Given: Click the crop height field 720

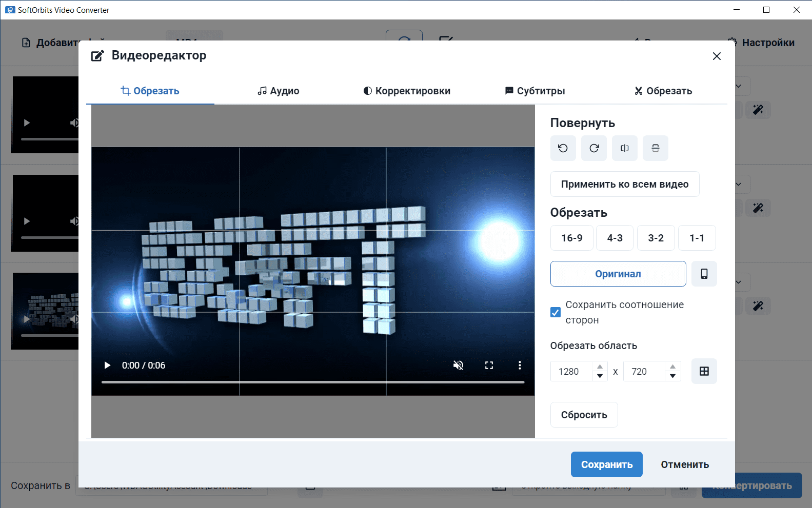Looking at the screenshot, I should pos(645,372).
